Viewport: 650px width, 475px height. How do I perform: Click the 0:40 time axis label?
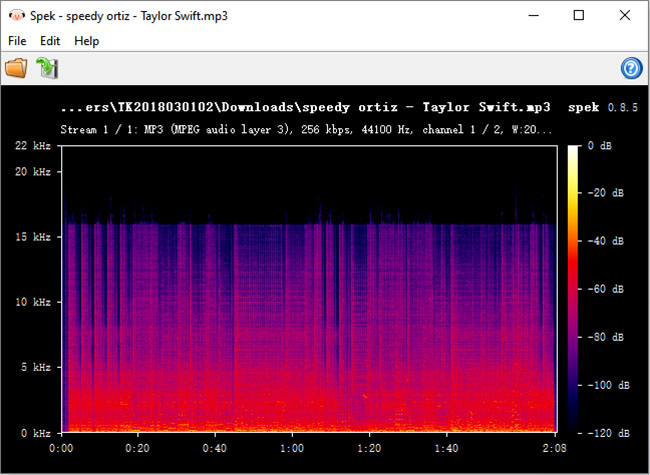pyautogui.click(x=215, y=448)
